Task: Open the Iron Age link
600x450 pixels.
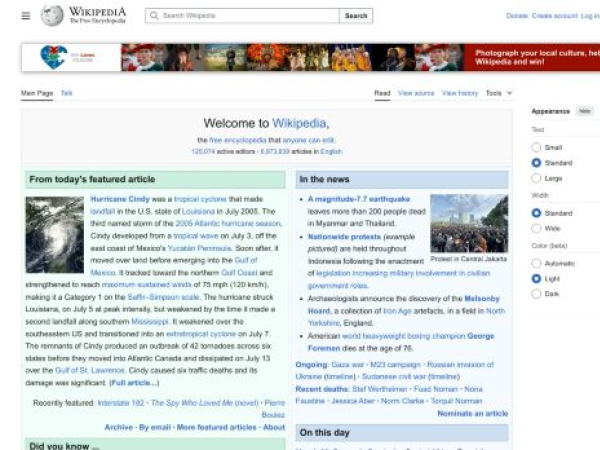Action: [398, 311]
